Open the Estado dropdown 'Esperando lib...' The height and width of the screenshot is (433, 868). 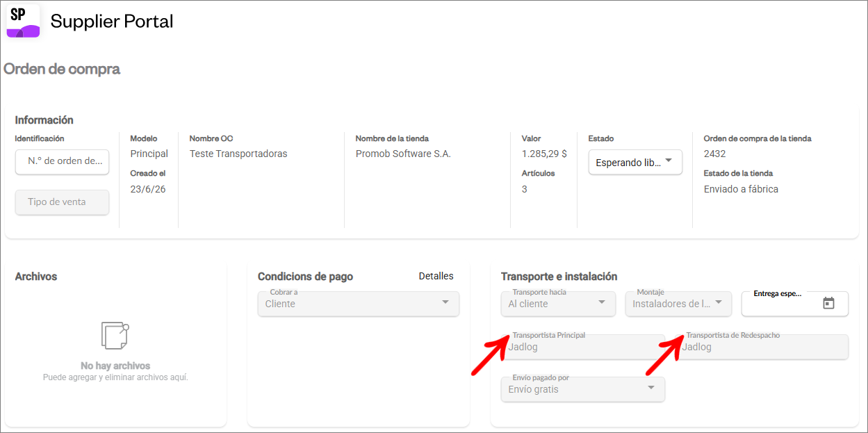[x=635, y=162]
